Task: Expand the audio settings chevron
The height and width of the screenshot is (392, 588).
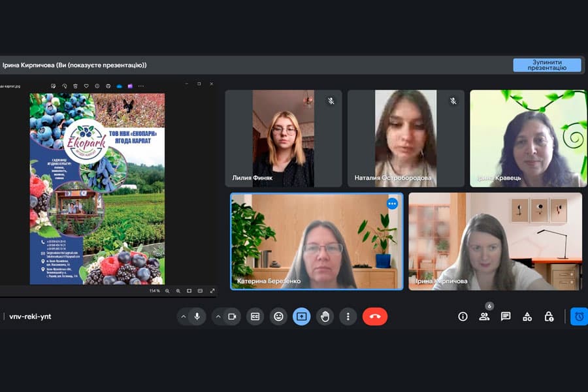Action: [x=184, y=317]
